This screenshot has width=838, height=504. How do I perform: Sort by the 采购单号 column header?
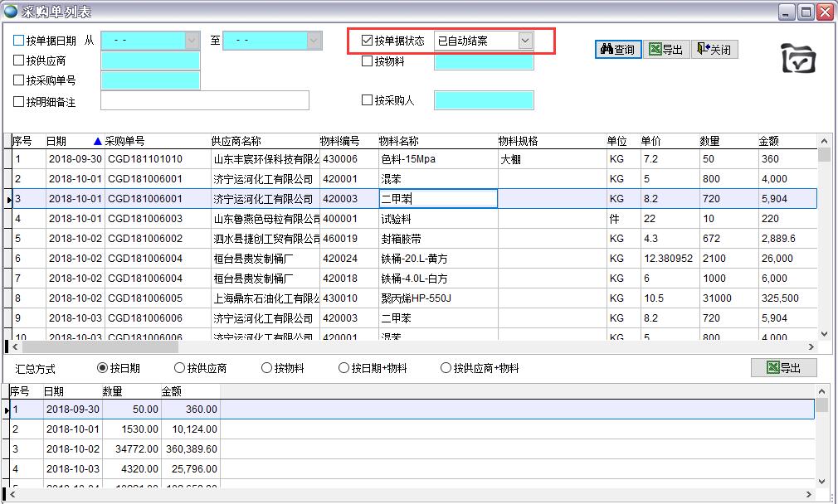pos(124,141)
